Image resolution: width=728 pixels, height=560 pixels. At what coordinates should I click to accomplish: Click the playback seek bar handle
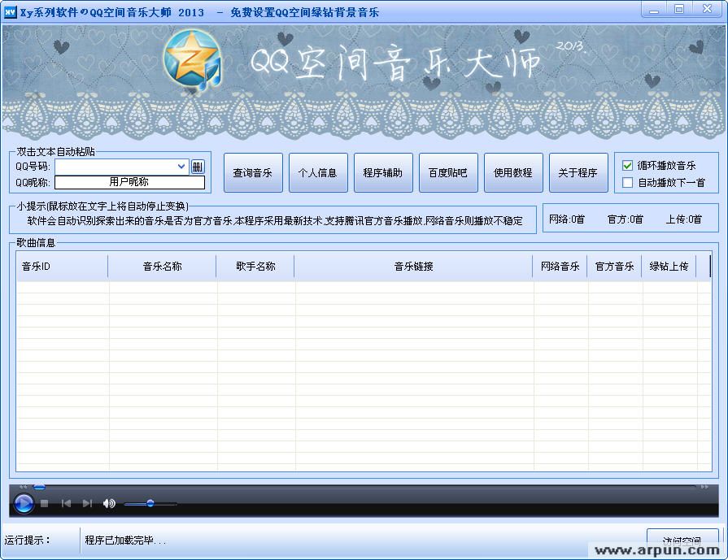click(x=40, y=487)
